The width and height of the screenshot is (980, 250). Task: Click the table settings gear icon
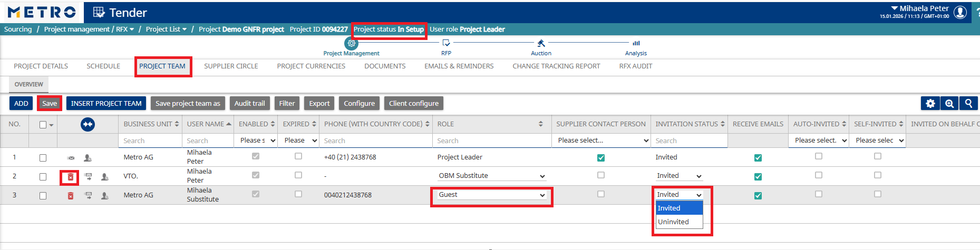[x=930, y=103]
